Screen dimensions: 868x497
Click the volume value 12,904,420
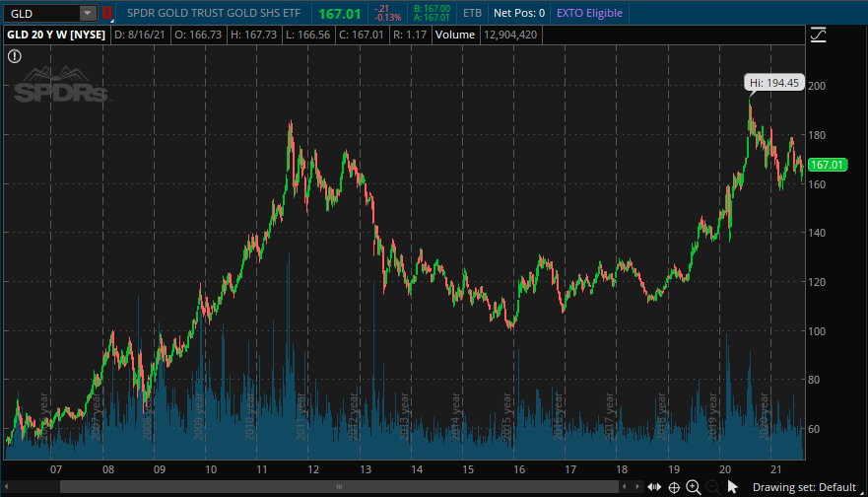(x=510, y=35)
